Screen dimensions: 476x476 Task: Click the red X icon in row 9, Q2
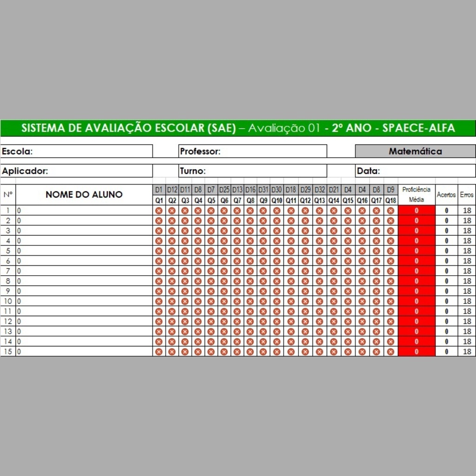click(x=172, y=291)
